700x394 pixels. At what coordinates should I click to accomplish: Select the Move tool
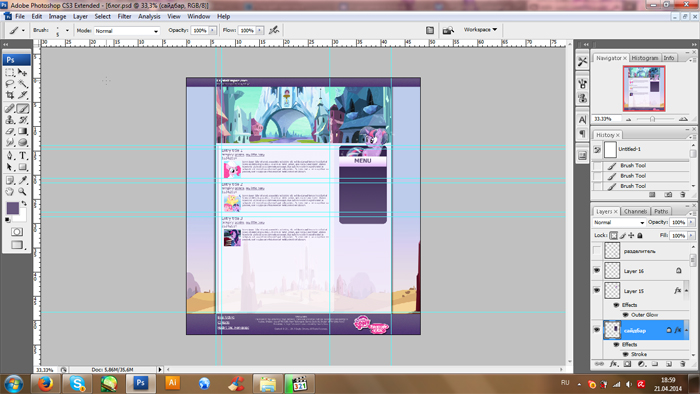coord(22,72)
